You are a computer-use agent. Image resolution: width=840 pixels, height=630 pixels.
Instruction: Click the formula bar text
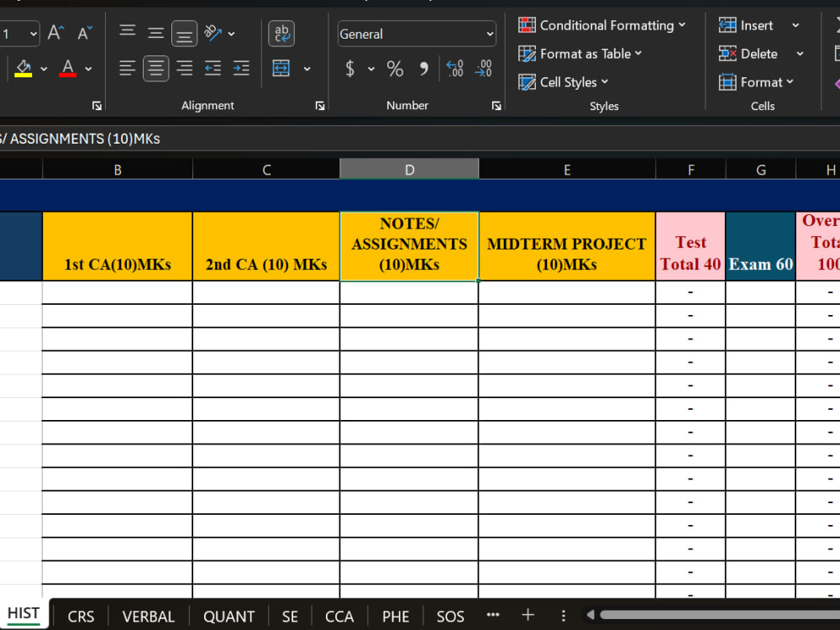tap(81, 139)
